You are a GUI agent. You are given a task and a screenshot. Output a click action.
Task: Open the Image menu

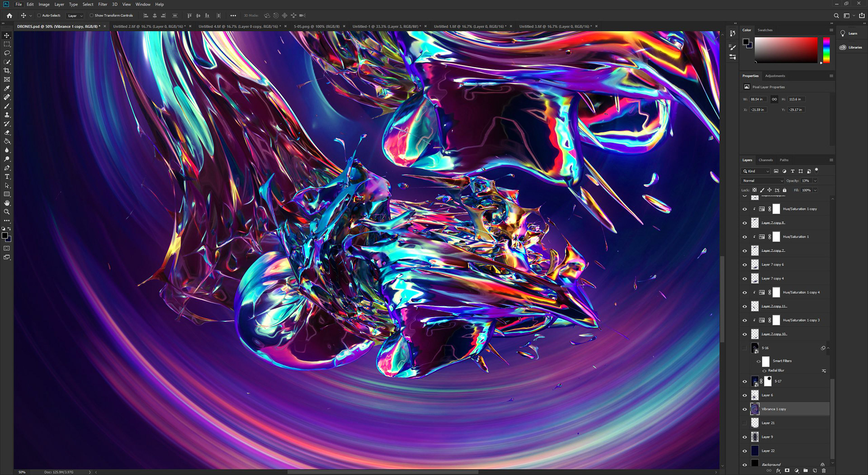(44, 4)
